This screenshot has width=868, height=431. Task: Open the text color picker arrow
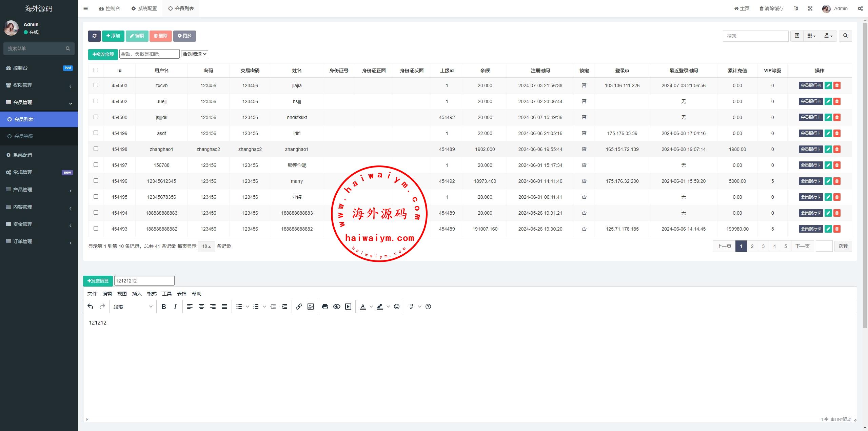[371, 307]
